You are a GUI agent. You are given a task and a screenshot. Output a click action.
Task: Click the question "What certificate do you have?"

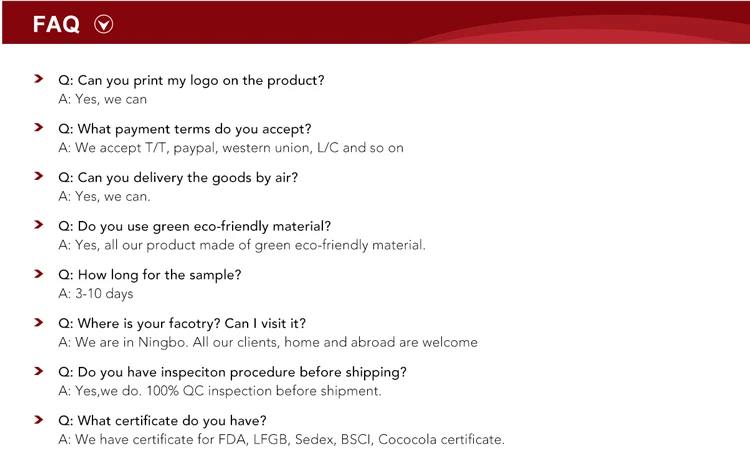pos(162,420)
